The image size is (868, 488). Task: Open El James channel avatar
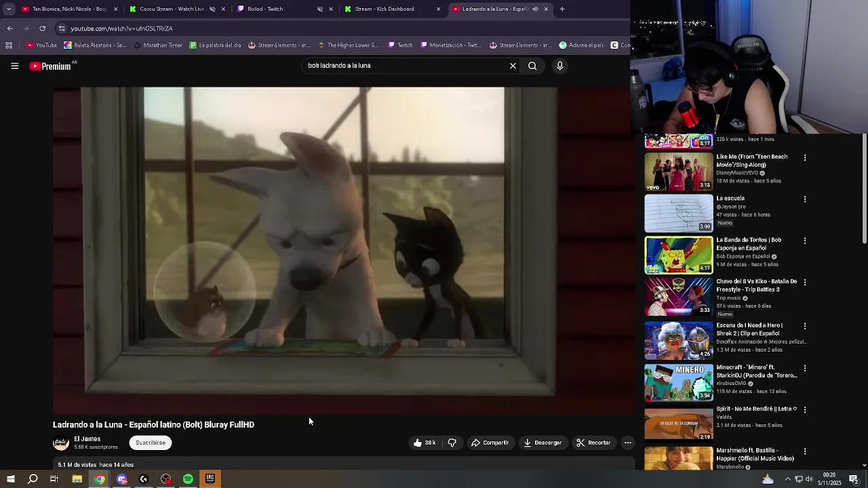click(61, 443)
